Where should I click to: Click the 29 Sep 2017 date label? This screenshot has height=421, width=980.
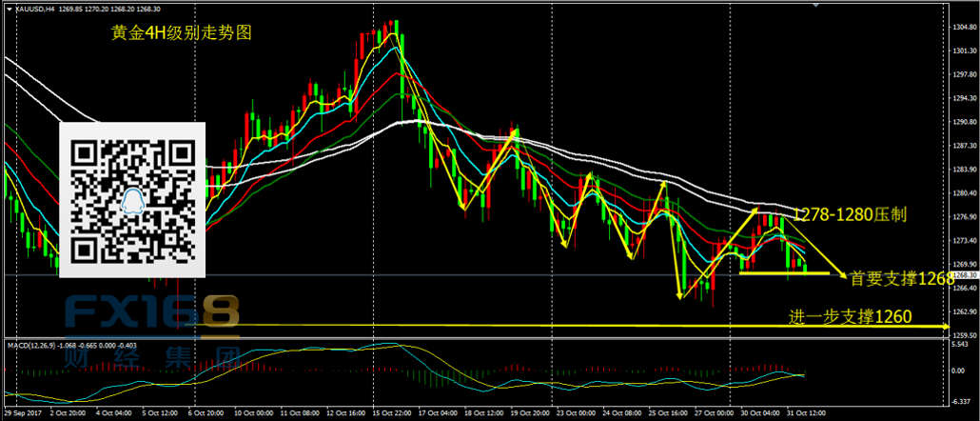pos(26,414)
